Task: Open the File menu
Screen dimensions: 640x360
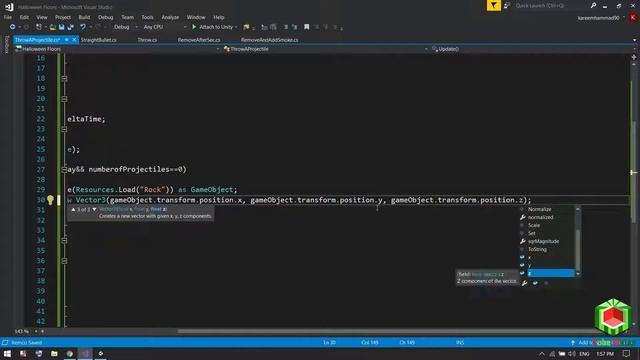Action: click(x=8, y=17)
